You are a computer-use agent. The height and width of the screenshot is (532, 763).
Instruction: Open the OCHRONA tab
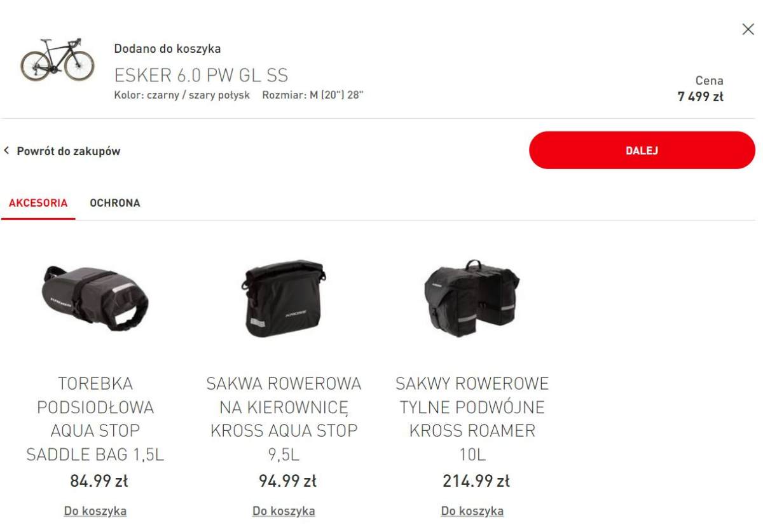115,203
